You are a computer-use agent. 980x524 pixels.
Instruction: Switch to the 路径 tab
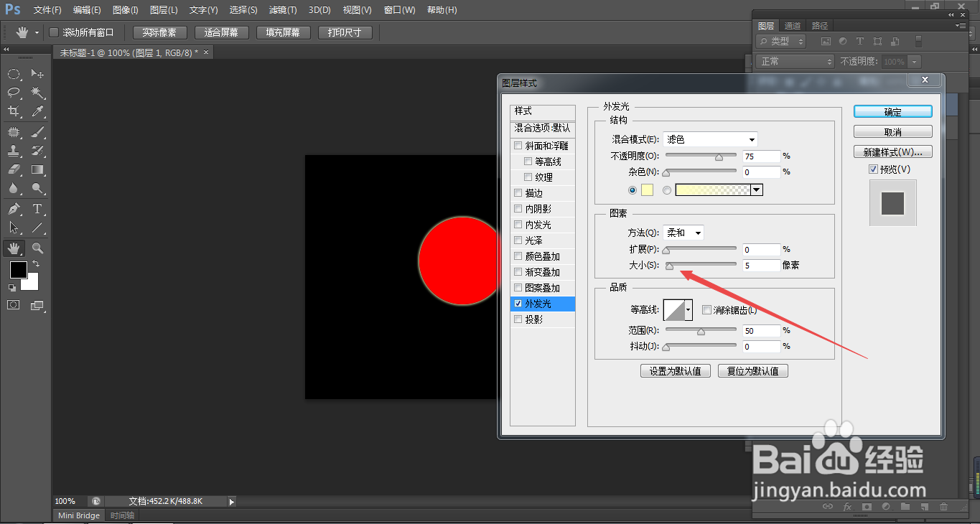pos(819,25)
